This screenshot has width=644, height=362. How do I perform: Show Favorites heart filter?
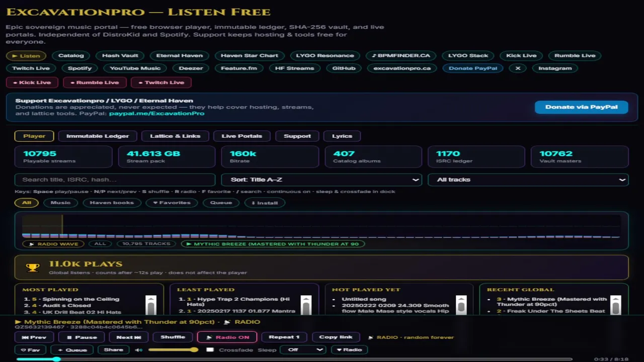point(172,203)
